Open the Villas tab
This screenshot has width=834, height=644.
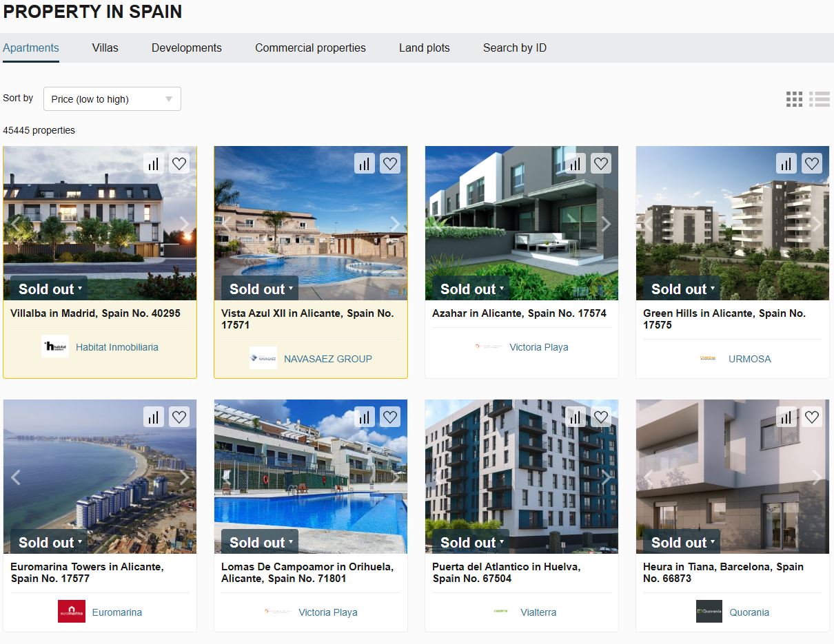tap(105, 48)
